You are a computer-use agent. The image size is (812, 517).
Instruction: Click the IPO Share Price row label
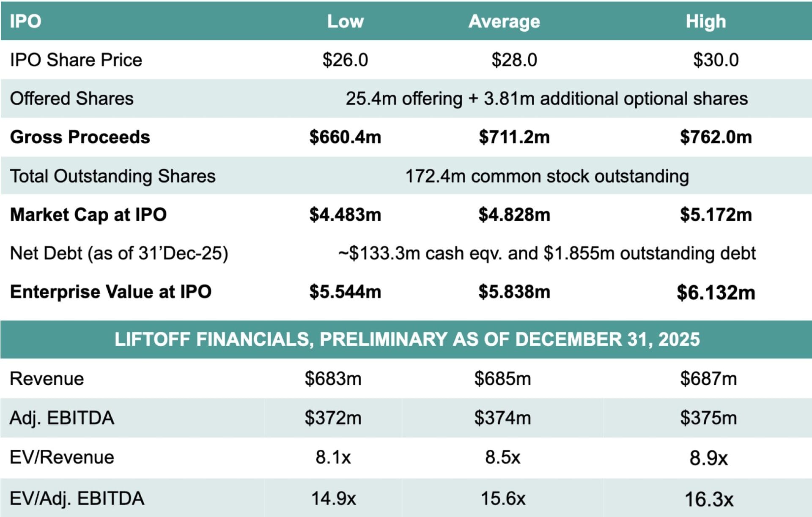(x=76, y=60)
